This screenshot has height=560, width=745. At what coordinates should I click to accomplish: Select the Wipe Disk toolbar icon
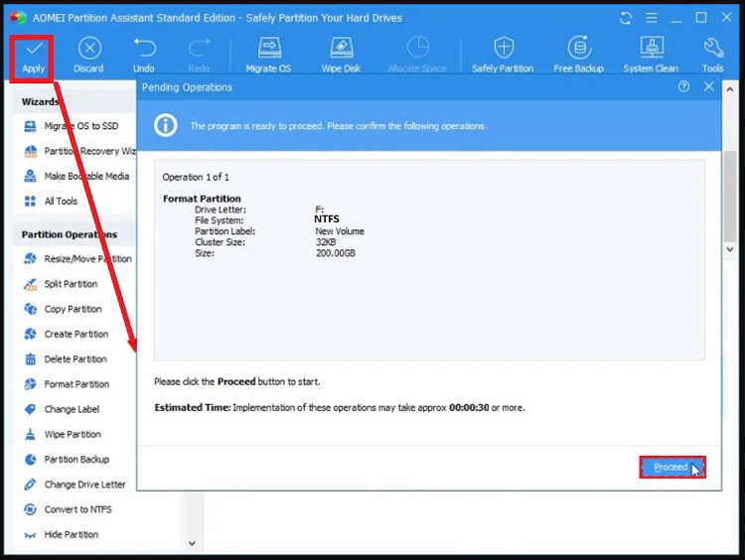point(341,48)
